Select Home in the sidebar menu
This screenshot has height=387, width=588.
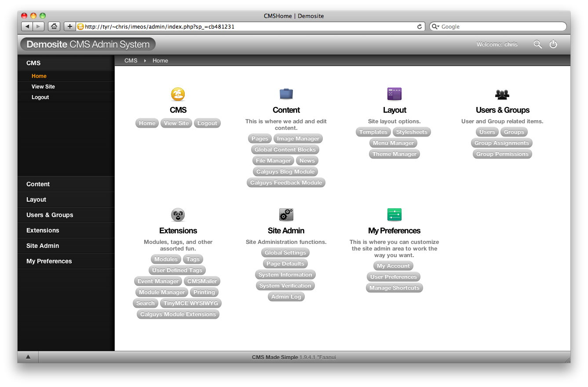(66, 76)
